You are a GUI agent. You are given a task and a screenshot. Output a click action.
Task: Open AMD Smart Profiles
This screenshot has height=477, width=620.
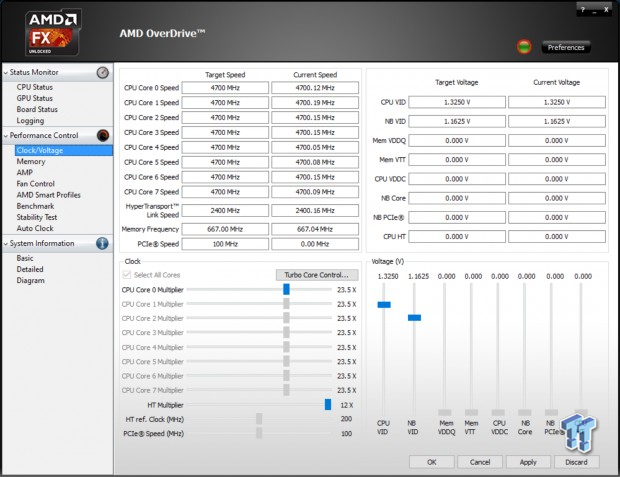(48, 194)
